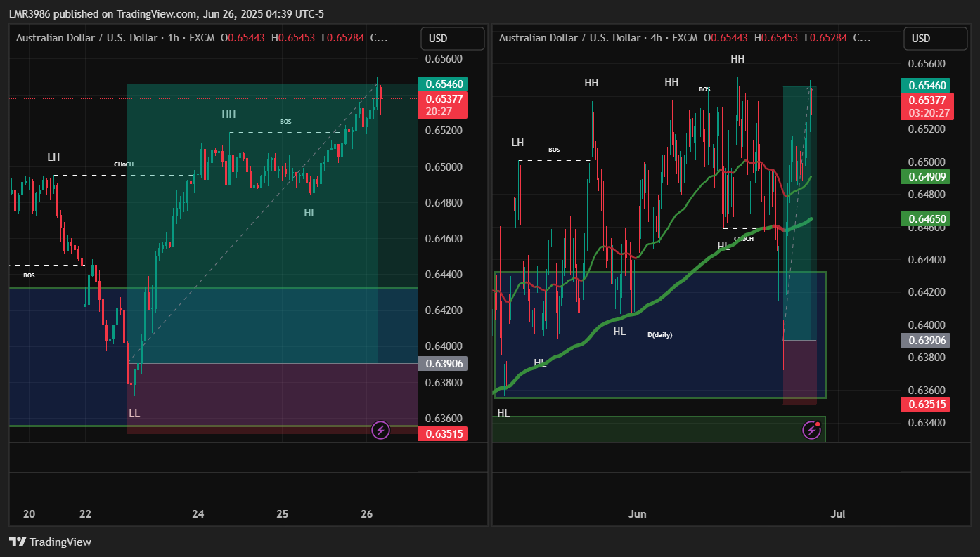Click the H0.65453 high value on the 1h chart
The width and height of the screenshot is (980, 557).
tap(293, 38)
